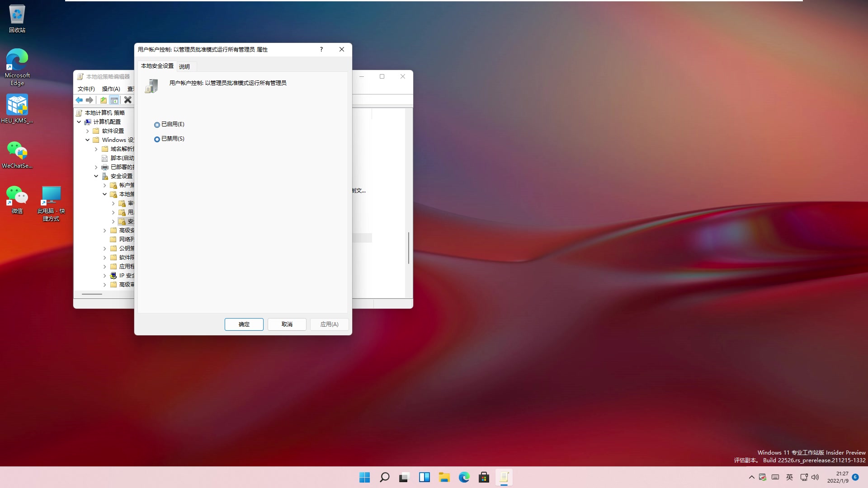
Task: Open the help question mark in the dialog
Action: pos(321,49)
